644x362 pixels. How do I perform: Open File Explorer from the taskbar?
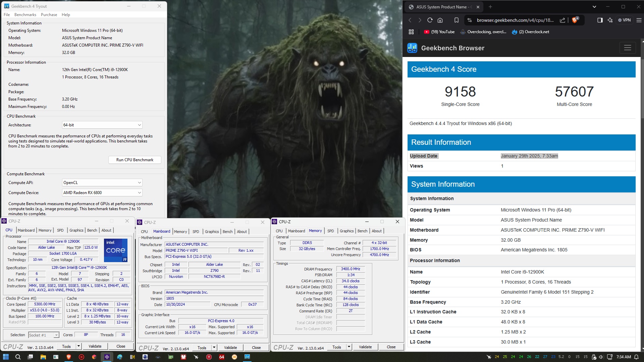pos(43,357)
